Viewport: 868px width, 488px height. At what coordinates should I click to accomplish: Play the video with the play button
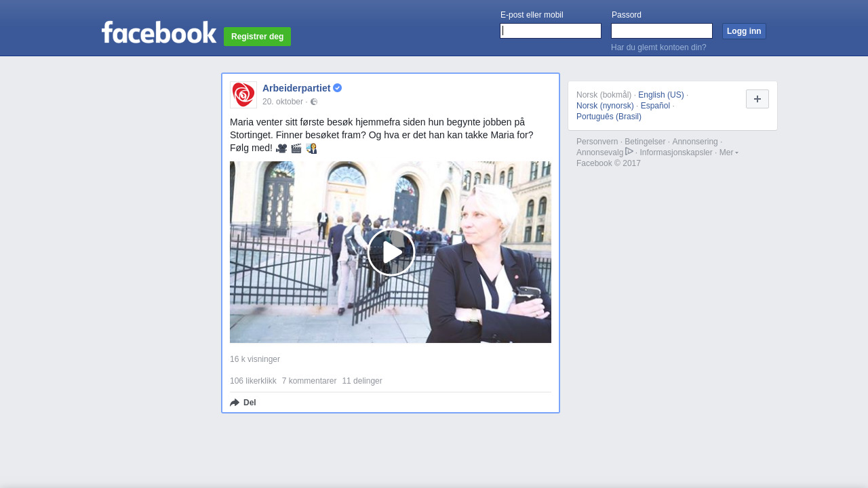391,252
